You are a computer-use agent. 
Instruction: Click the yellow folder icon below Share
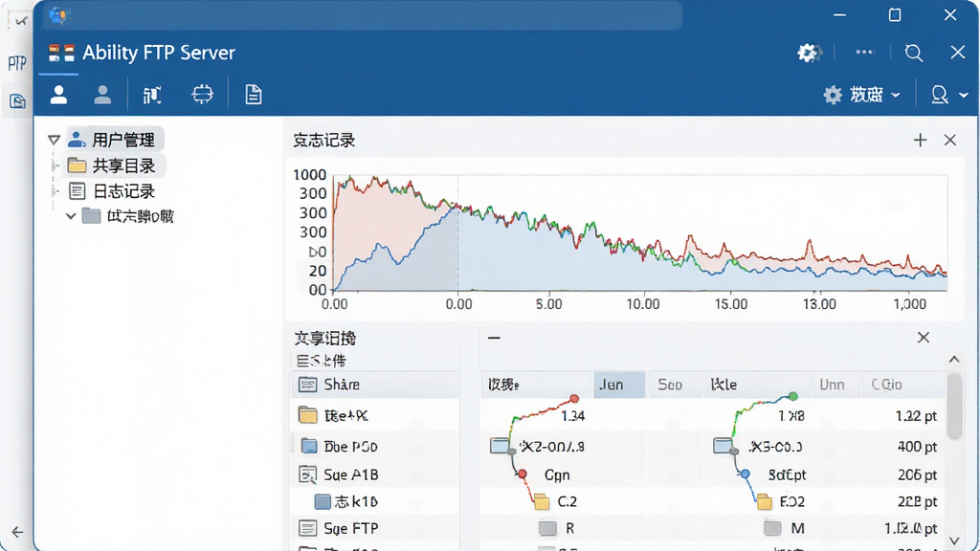[x=307, y=415]
